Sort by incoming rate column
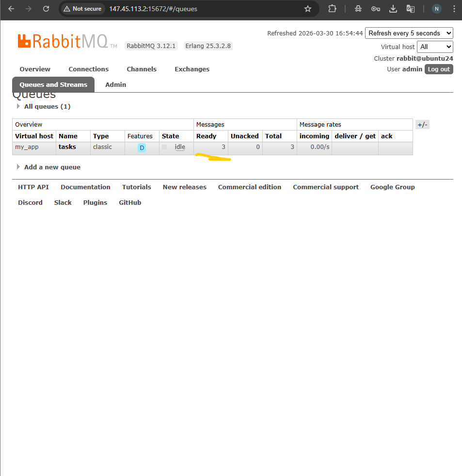This screenshot has width=462, height=476. 314,136
